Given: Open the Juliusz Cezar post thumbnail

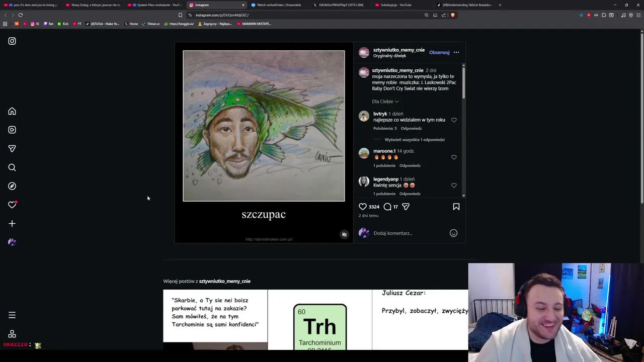Looking at the screenshot, I should click(420, 320).
